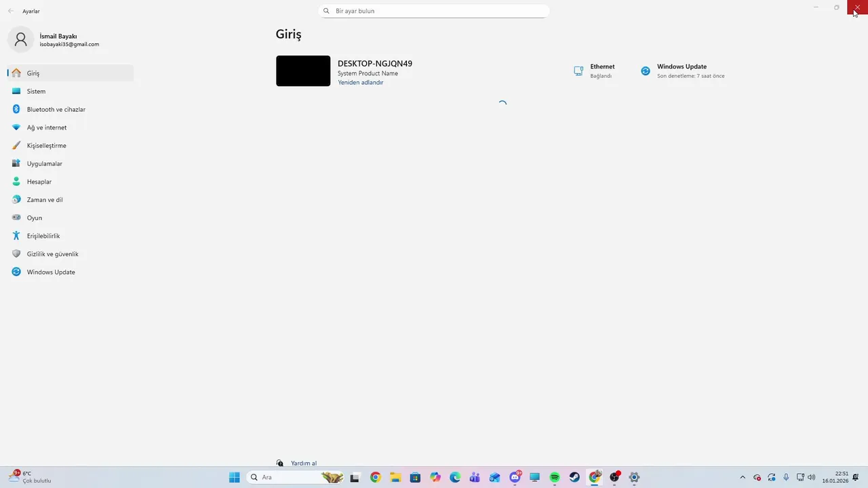Click the Yardım al help link
This screenshot has width=868, height=488.
pos(303,464)
